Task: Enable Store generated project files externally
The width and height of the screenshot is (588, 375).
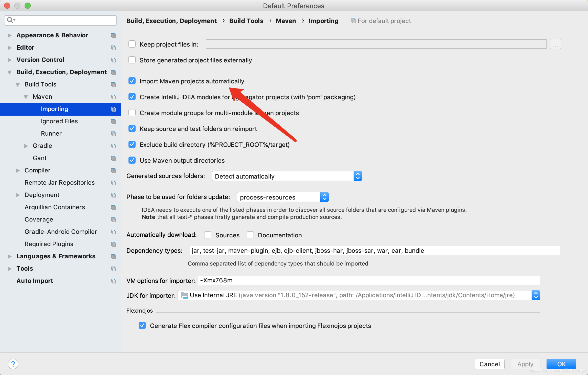Action: 132,60
